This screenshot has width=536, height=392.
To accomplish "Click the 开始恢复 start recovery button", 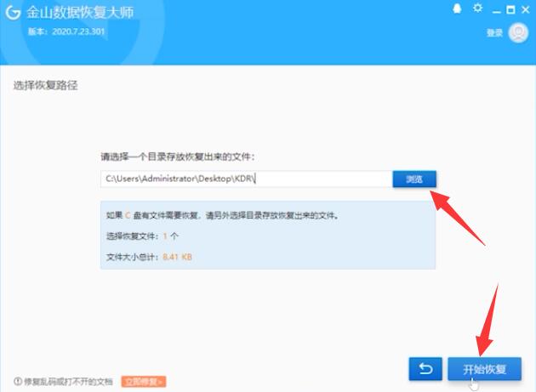I will 485,369.
